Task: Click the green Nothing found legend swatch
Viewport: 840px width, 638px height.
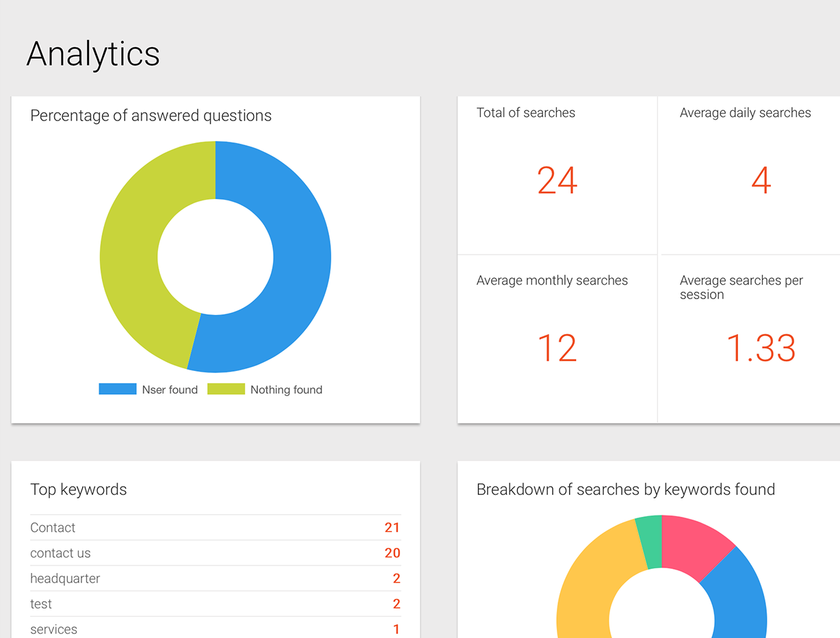Action: pos(226,390)
